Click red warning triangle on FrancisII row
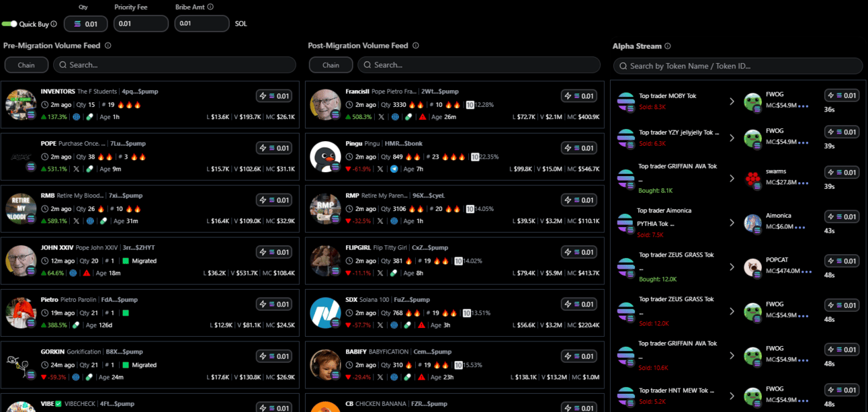The height and width of the screenshot is (412, 868). 423,117
